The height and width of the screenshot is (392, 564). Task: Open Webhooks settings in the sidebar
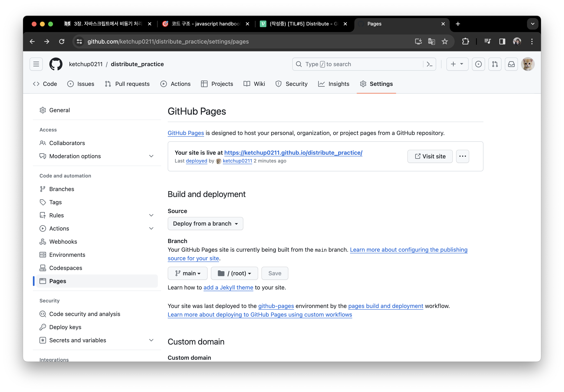tap(97, 242)
